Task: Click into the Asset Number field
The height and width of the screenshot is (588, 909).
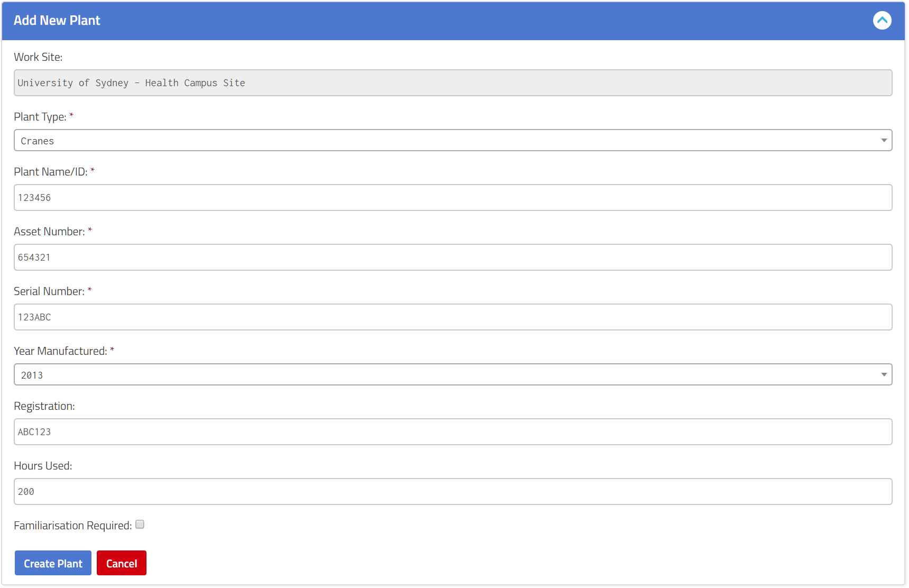Action: coord(453,257)
